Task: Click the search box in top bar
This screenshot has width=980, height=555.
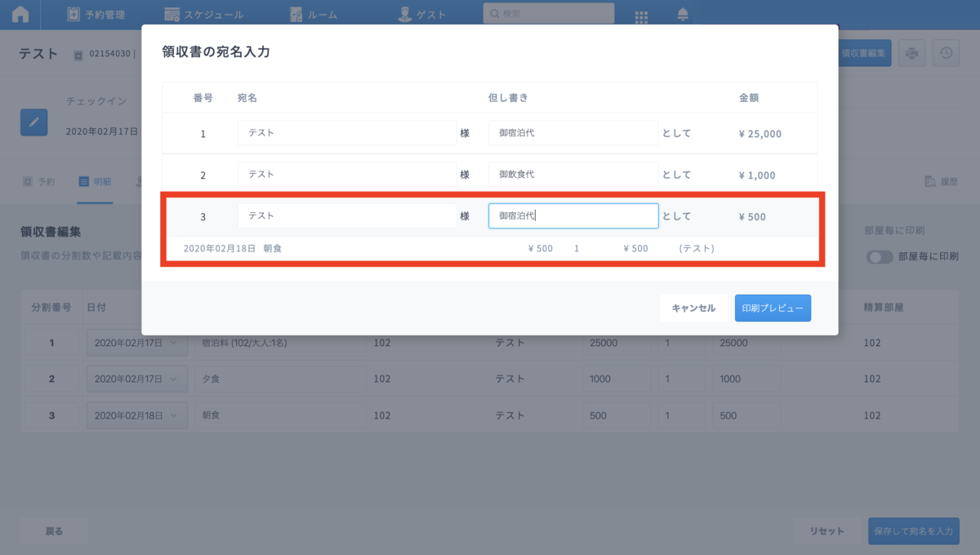Action: (548, 14)
